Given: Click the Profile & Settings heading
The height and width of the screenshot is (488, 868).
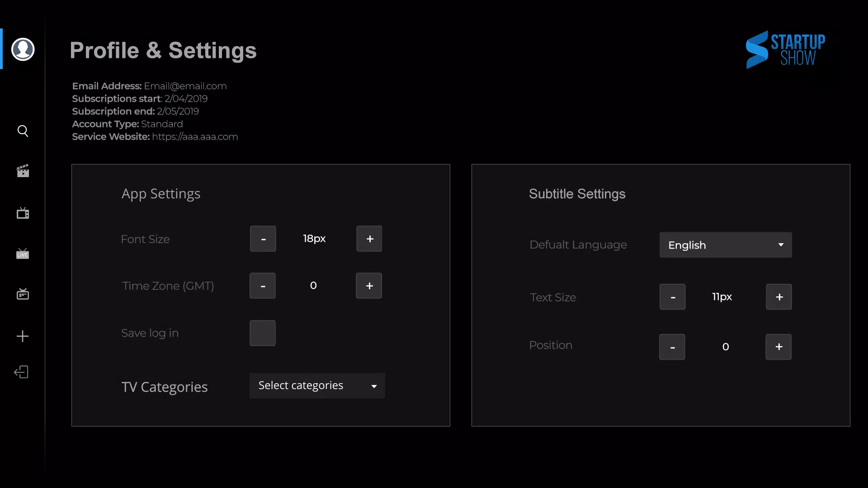Looking at the screenshot, I should coord(163,51).
